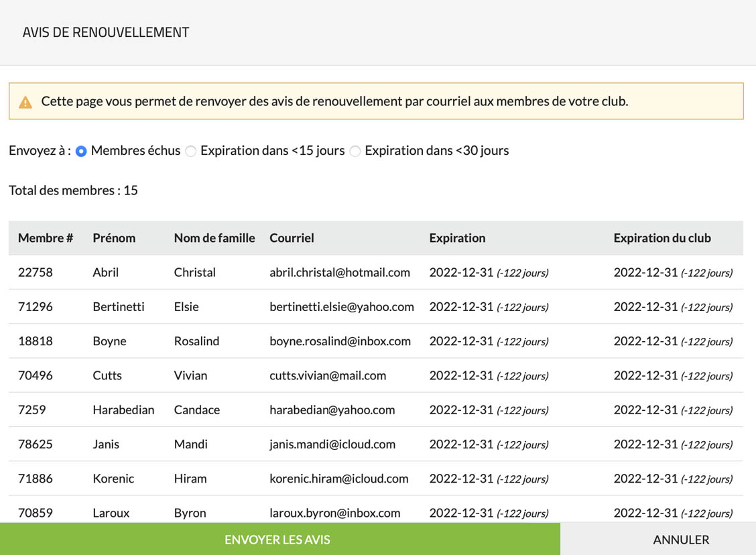Click the Expiration du club header
The height and width of the screenshot is (555, 756).
[x=662, y=238]
